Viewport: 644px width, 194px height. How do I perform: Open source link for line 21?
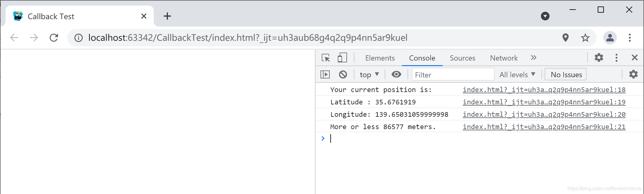pos(544,127)
